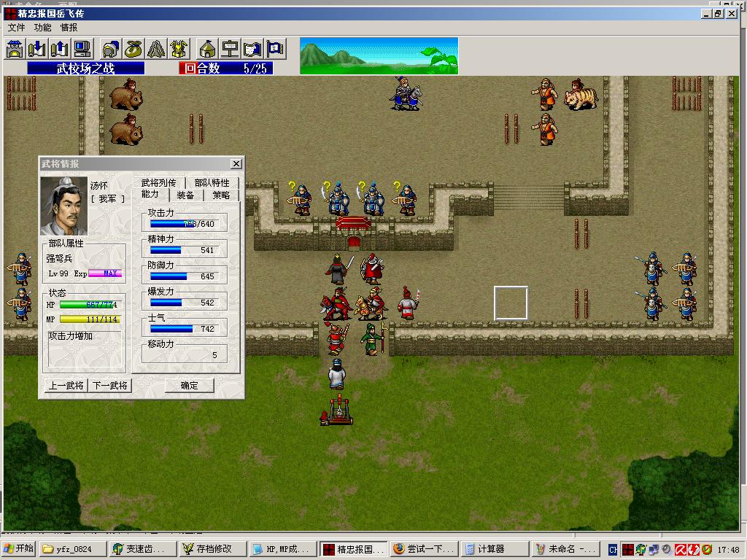Viewport: 747px width, 560px height.
Task: Click the wooden signboard toolbar icon
Action: [230, 49]
